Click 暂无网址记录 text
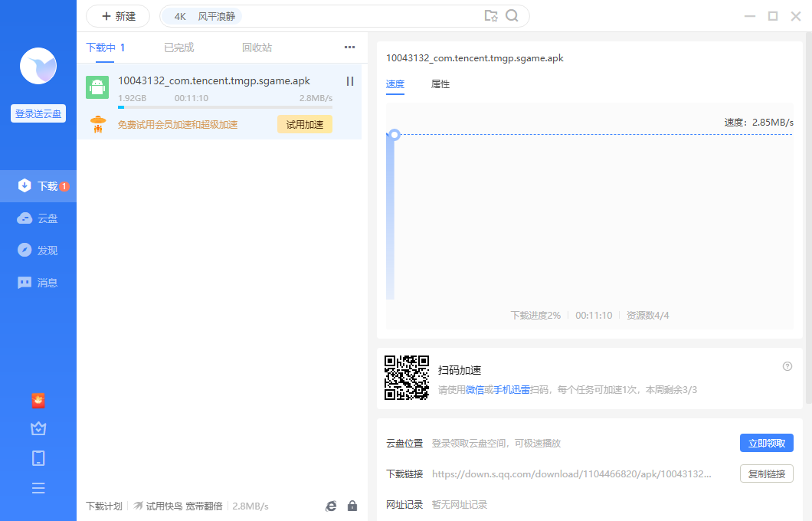 [x=460, y=504]
